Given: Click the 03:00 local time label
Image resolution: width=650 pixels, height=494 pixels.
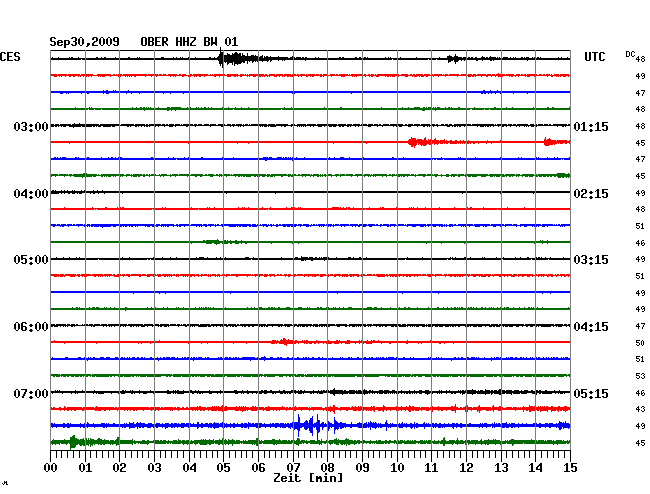Looking at the screenshot, I should (31, 126).
